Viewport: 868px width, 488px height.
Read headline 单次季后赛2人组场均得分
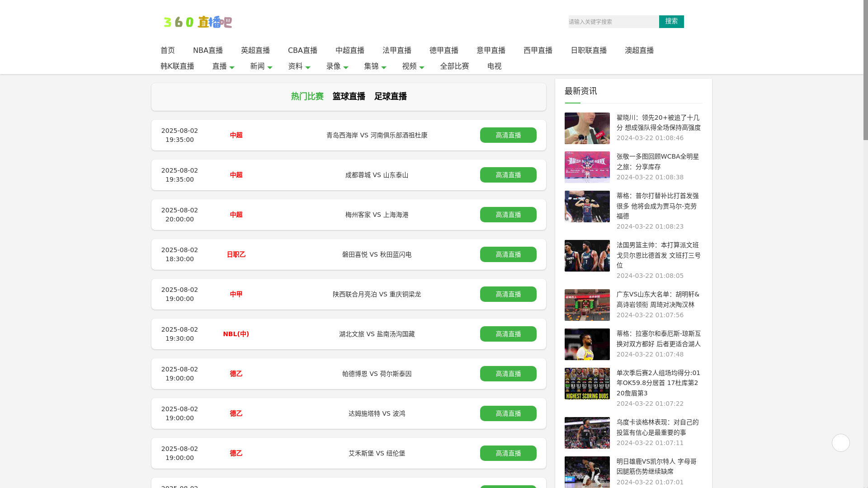(658, 383)
